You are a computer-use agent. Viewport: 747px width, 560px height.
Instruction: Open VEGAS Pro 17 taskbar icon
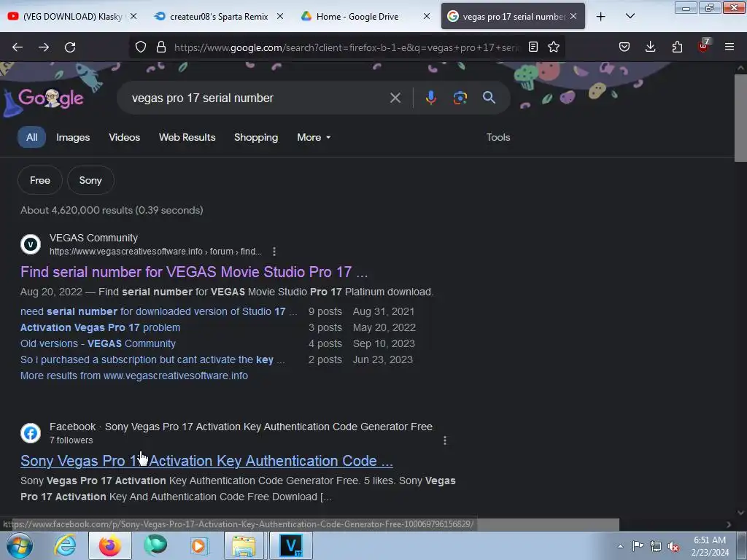pyautogui.click(x=291, y=546)
